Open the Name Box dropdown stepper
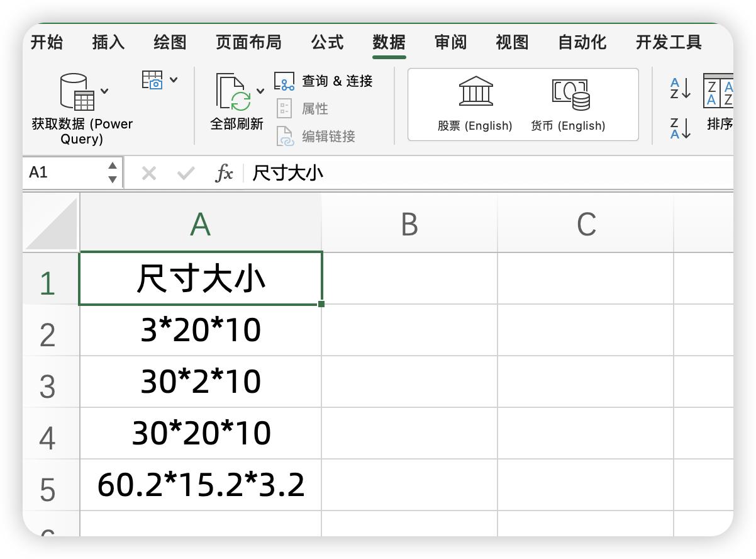This screenshot has height=559, width=756. [x=112, y=172]
